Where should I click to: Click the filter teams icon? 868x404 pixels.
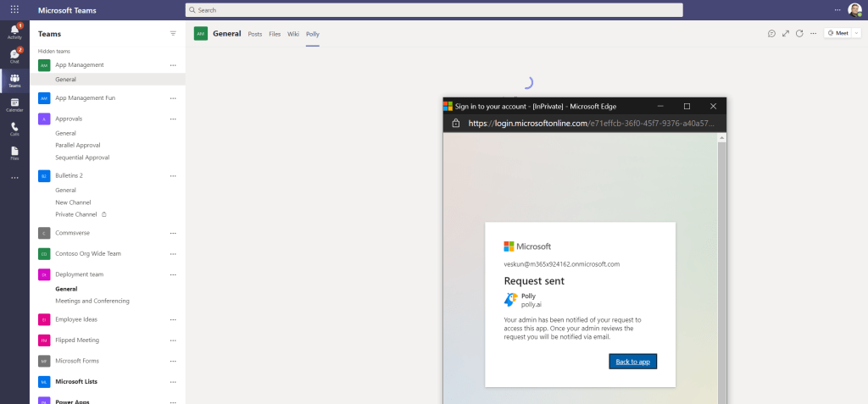point(173,34)
